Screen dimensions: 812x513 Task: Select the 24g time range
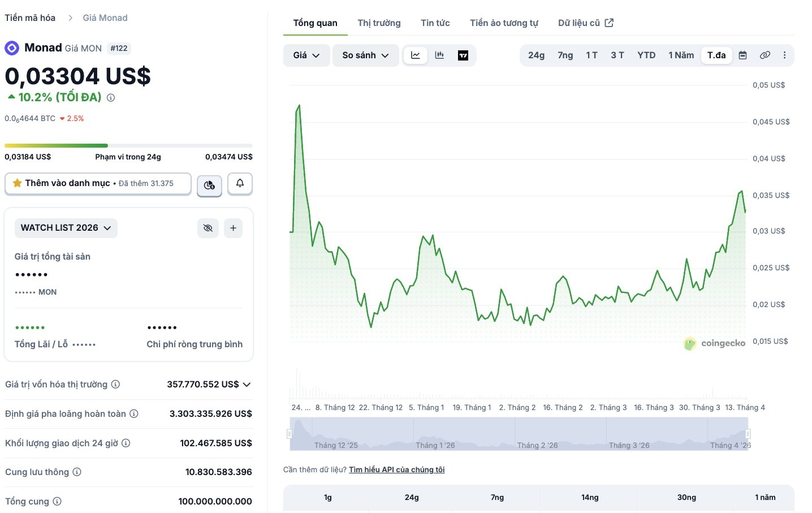tap(536, 55)
